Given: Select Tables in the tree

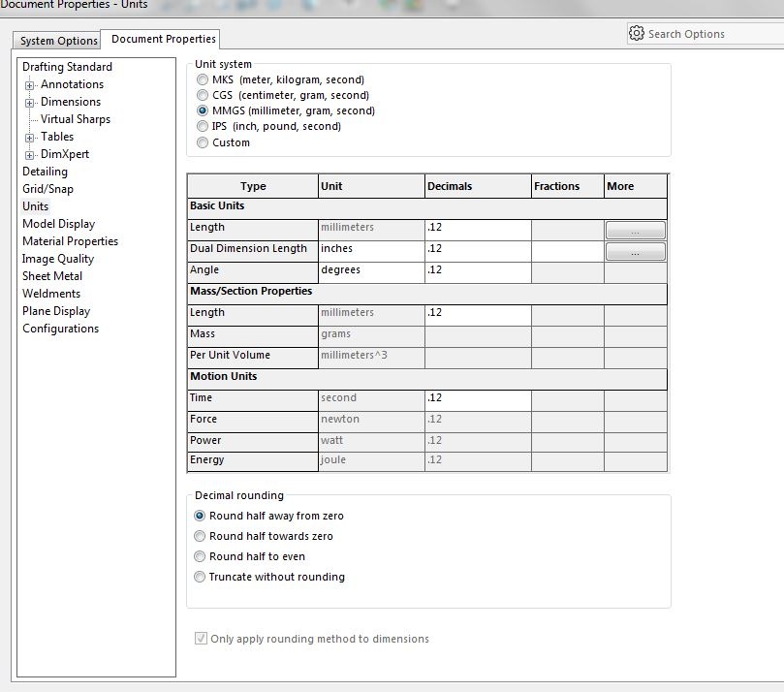Looking at the screenshot, I should click(x=57, y=137).
